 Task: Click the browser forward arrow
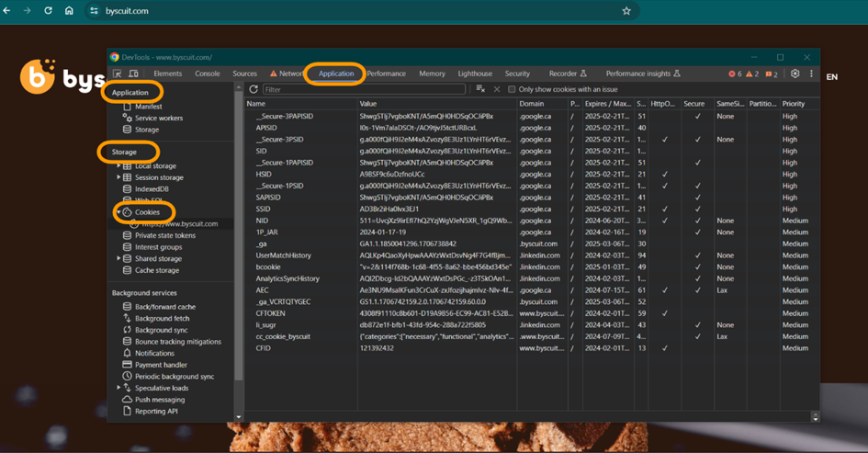27,10
